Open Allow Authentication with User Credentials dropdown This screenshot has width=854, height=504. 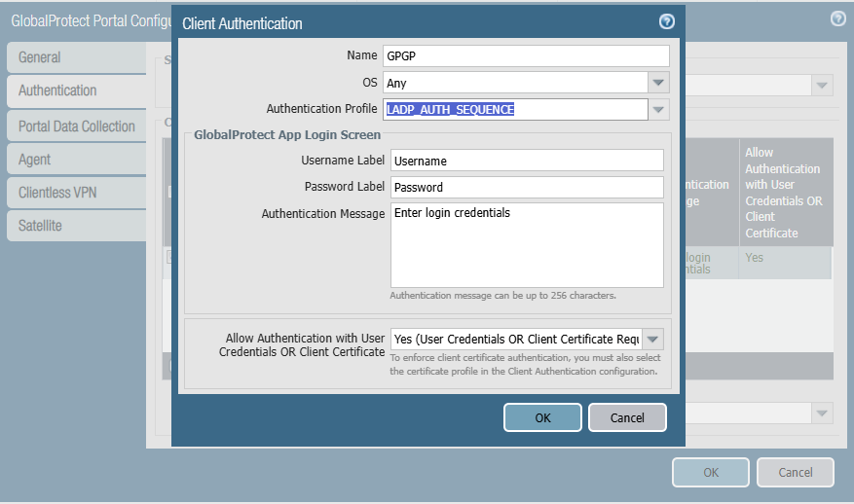coord(652,340)
